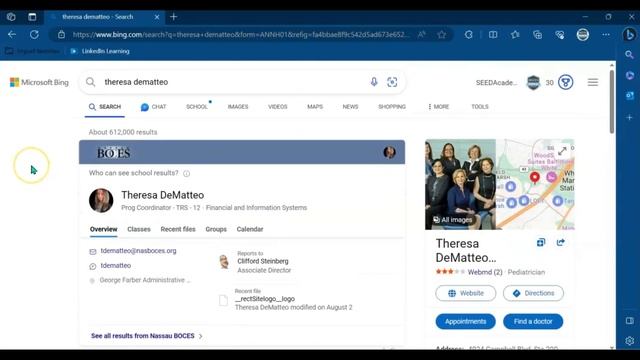Open Microsoft Rewards medal icon
The height and width of the screenshot is (360, 640).
(x=566, y=82)
